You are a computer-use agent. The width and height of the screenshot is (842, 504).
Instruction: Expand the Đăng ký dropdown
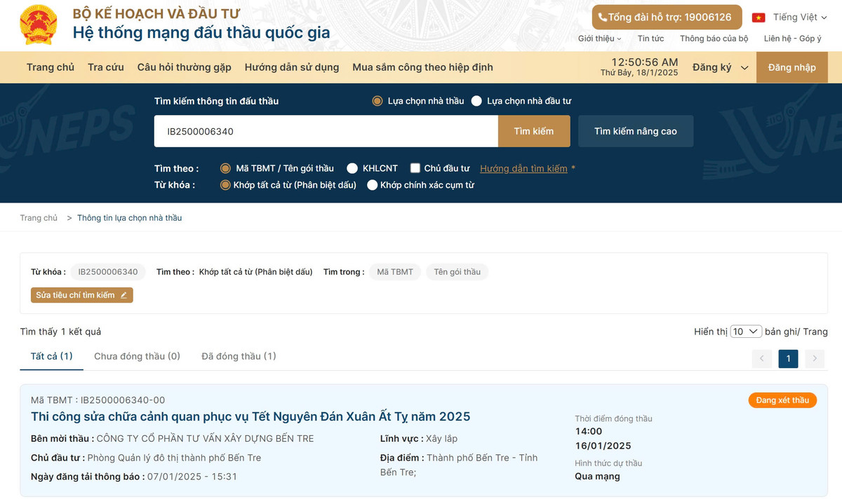pyautogui.click(x=719, y=67)
